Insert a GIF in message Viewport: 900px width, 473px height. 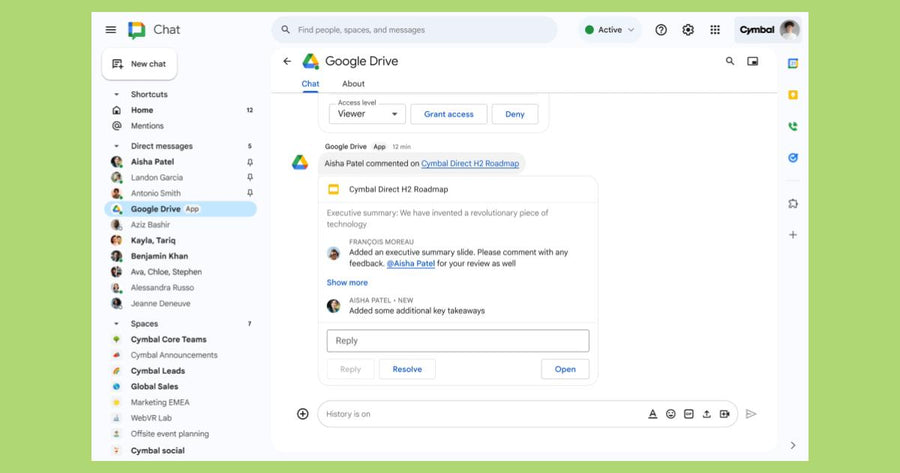[689, 414]
